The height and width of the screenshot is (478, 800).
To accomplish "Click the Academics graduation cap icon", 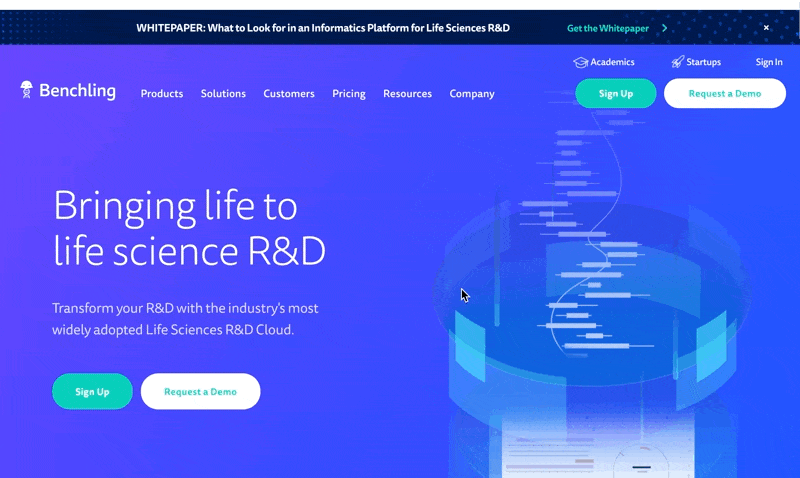I will [580, 62].
